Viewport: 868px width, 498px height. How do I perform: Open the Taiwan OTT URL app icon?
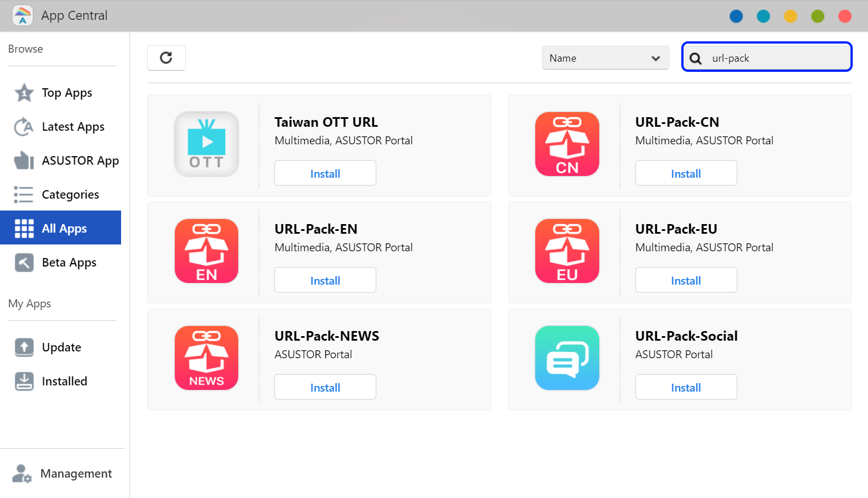pyautogui.click(x=207, y=144)
